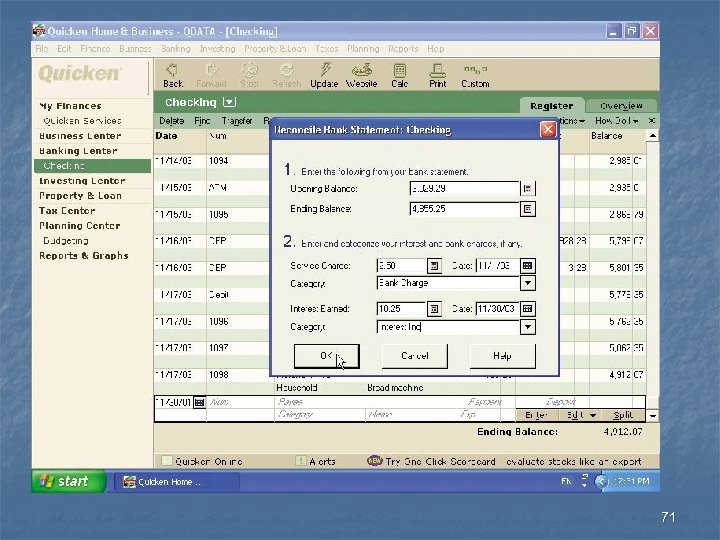The image size is (720, 540).
Task: Open calculator beside Ending Balance field
Action: tap(528, 209)
